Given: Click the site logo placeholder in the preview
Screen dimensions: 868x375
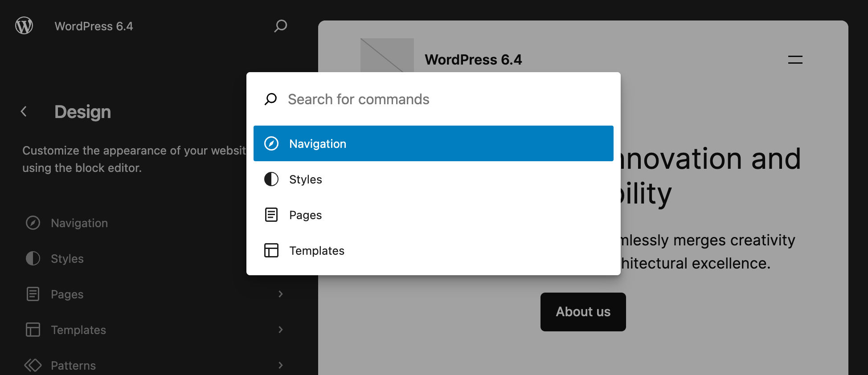Looking at the screenshot, I should [387, 55].
